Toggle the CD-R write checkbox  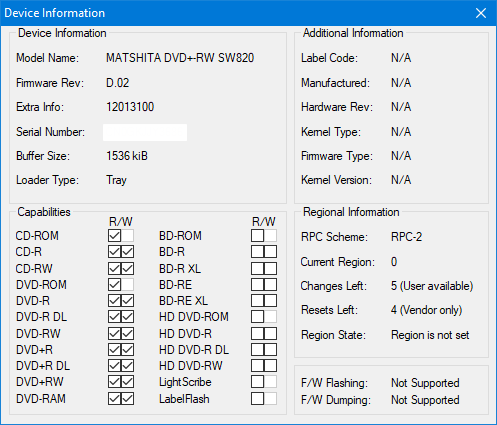(x=128, y=252)
